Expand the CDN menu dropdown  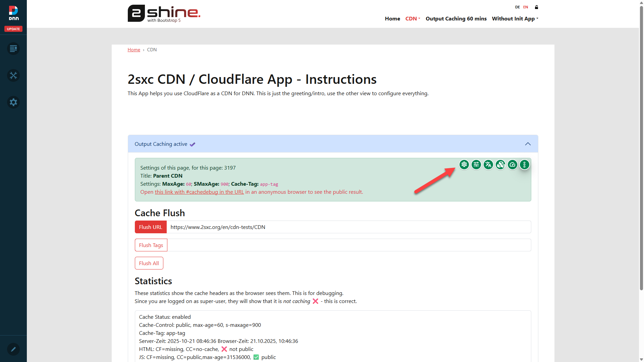tap(413, 19)
